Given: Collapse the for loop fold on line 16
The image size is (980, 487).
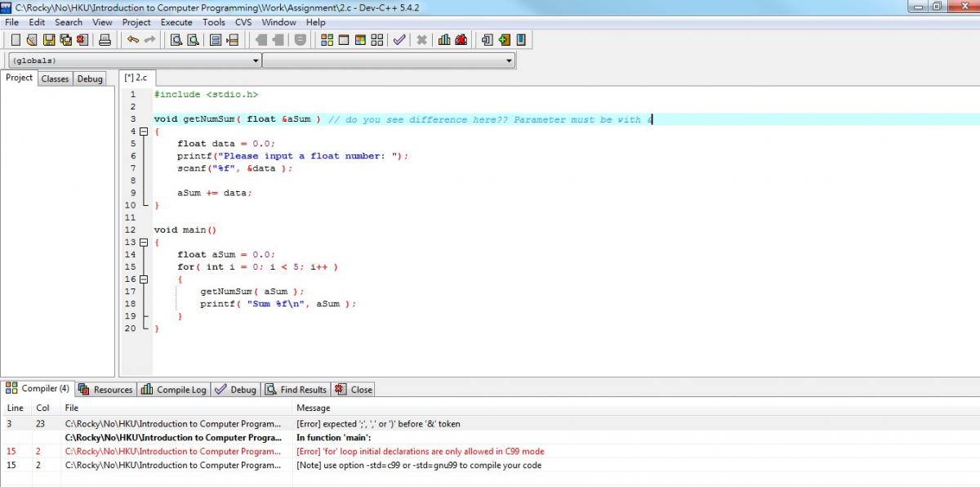Looking at the screenshot, I should click(x=144, y=279).
